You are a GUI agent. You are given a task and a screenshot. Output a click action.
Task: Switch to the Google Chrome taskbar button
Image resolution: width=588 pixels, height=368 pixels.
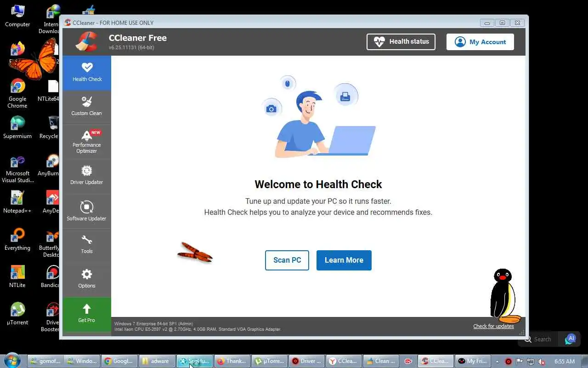(119, 361)
